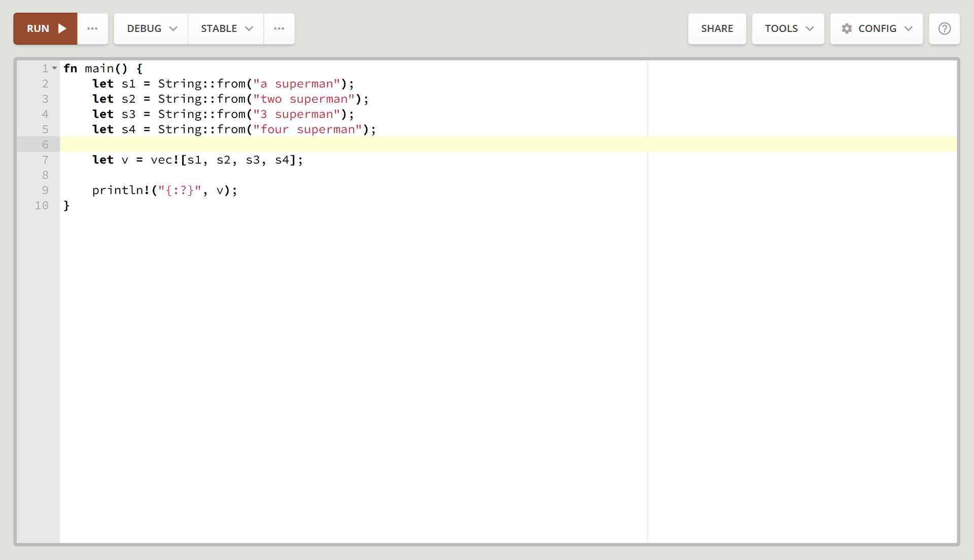The height and width of the screenshot is (560, 974).
Task: Open run options ellipsis menu
Action: pos(92,29)
